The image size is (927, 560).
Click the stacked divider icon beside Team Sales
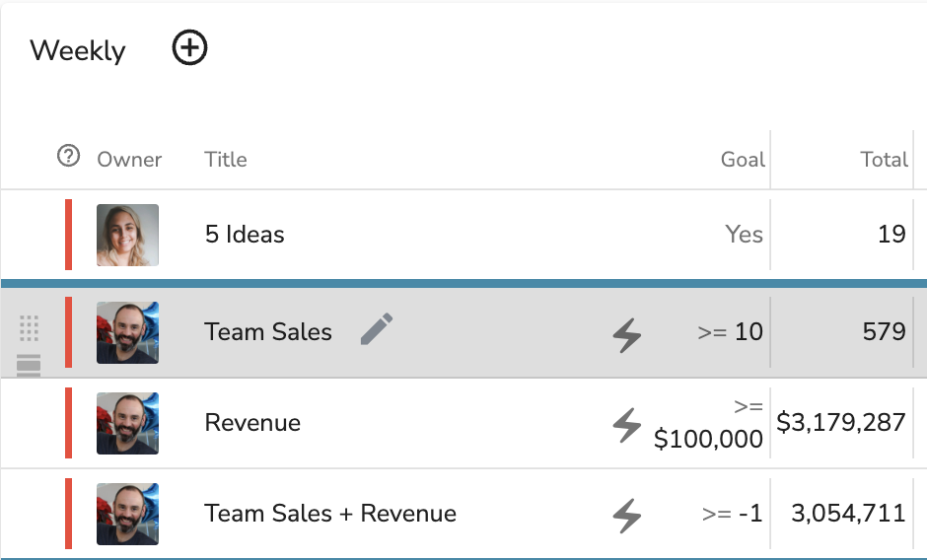point(29,365)
